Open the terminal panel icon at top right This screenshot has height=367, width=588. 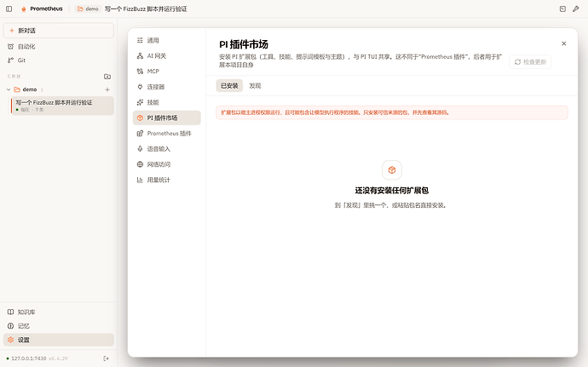pyautogui.click(x=562, y=9)
